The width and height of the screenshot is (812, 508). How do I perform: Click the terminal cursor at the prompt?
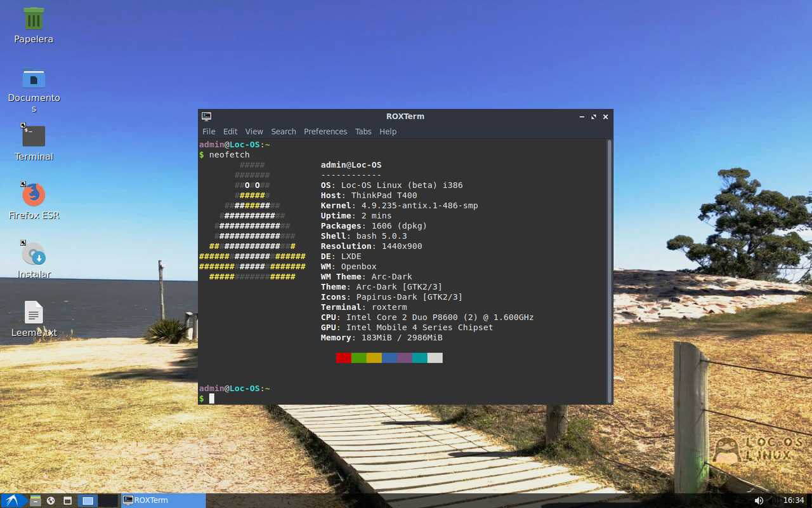tap(212, 399)
